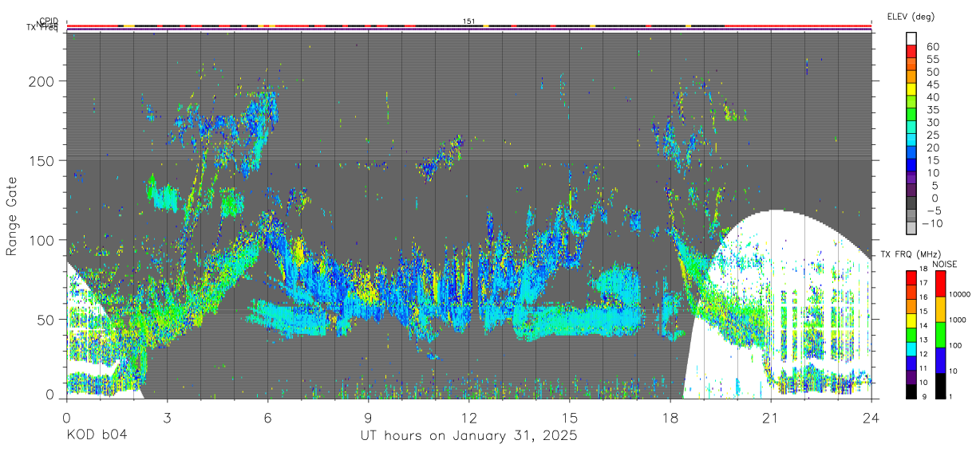Click the red swatch in the ELEV colorbar
This screenshot has height=452, width=980.
(911, 51)
